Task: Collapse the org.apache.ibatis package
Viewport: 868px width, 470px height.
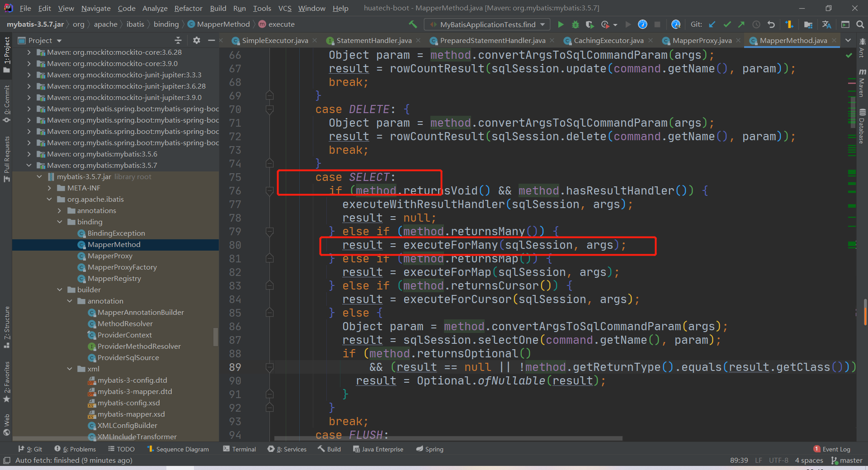Action: 49,199
